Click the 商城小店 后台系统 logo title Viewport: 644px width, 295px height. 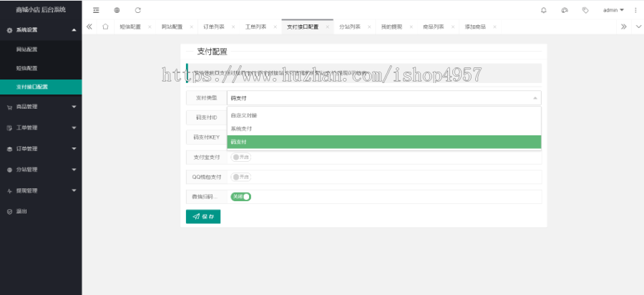point(41,9)
